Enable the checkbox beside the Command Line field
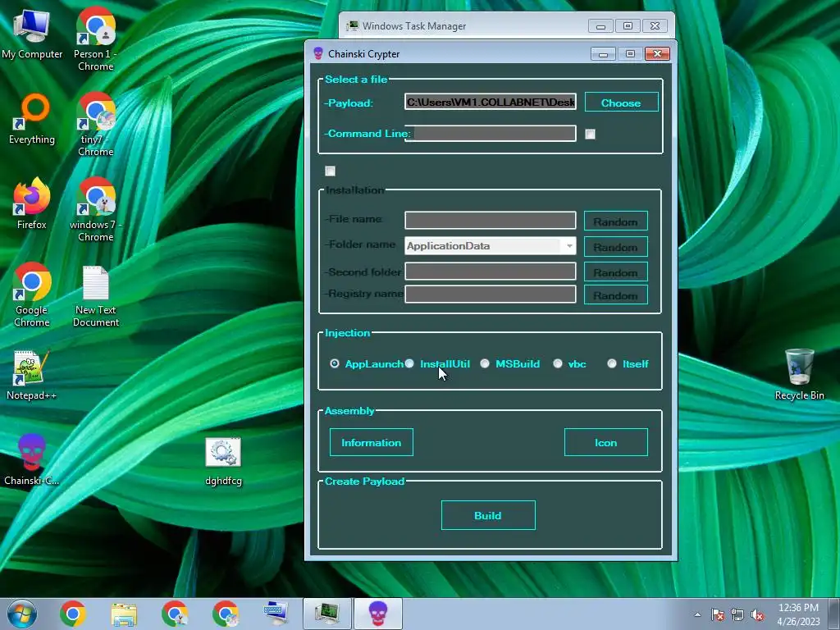 pyautogui.click(x=590, y=134)
